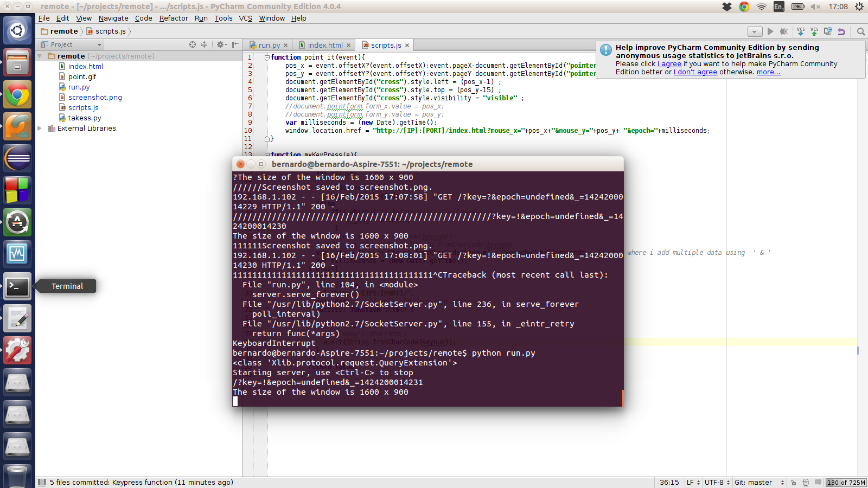Select takess.py in the project tree

[84, 118]
